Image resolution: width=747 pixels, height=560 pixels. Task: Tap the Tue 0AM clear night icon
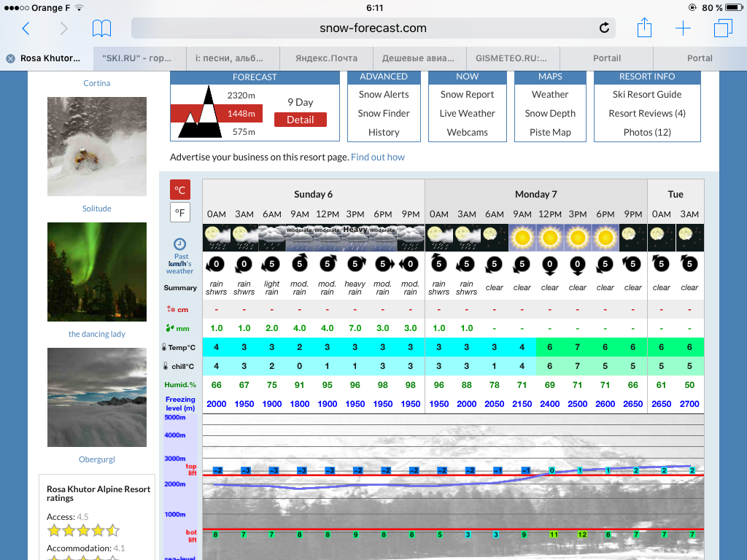click(x=661, y=238)
